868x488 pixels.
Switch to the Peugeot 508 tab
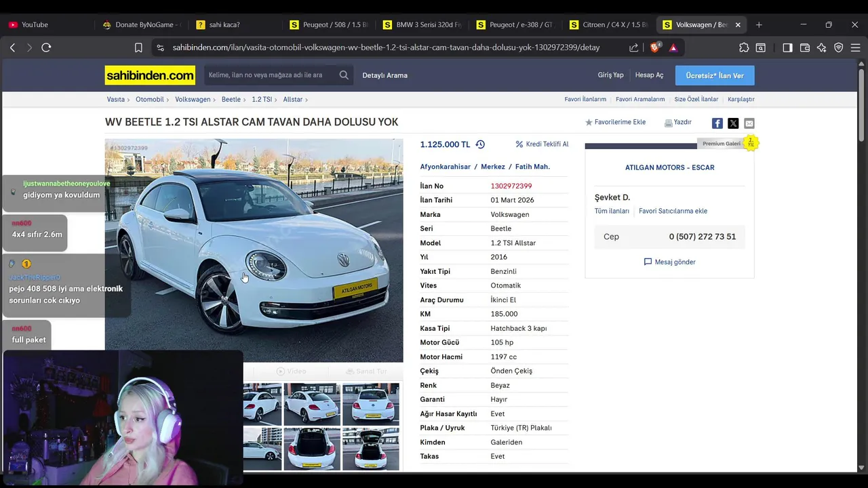click(x=330, y=24)
